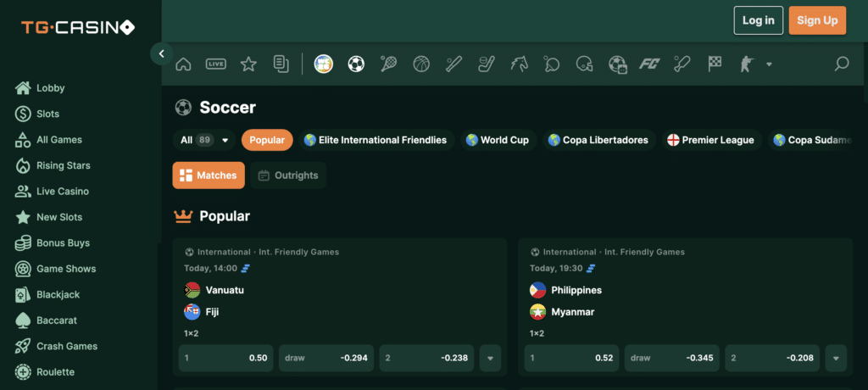This screenshot has width=868, height=390.
Task: Bet on 2 at -0.208 for Myanmar
Action: [x=772, y=358]
